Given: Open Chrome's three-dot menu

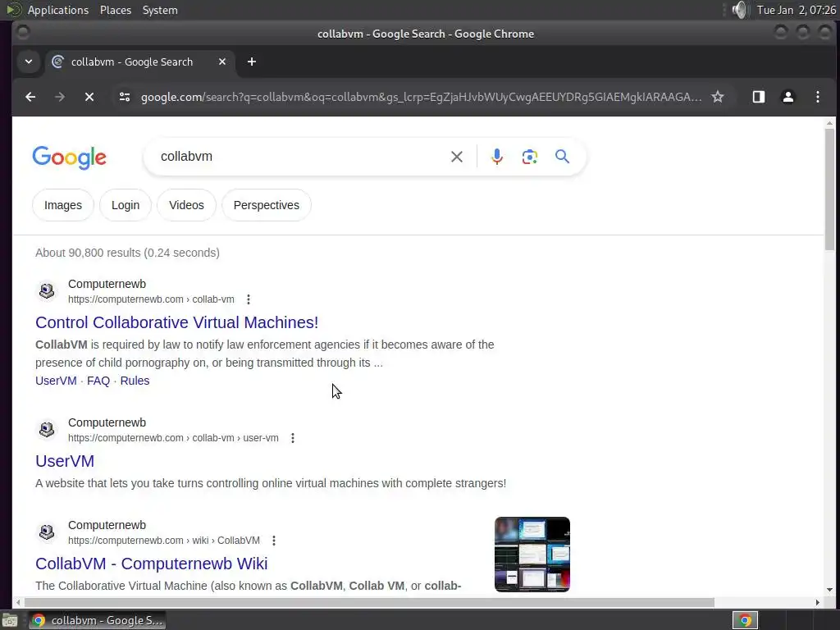Looking at the screenshot, I should click(x=818, y=97).
